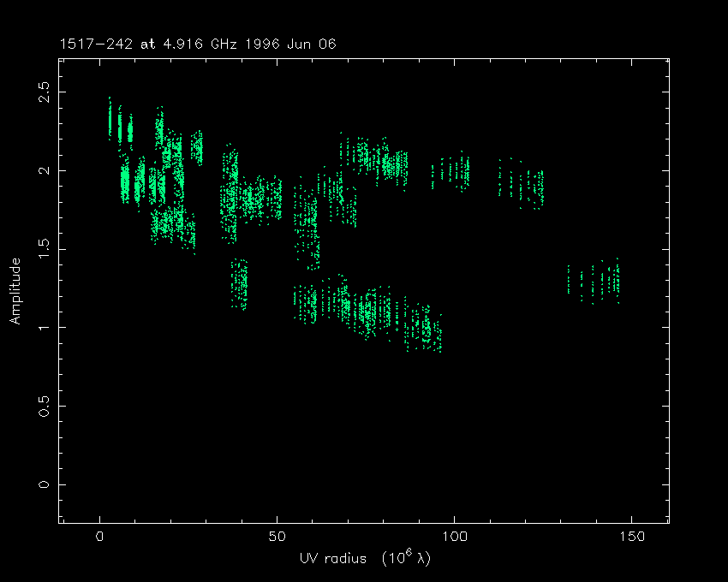Click the isolated cluster at radius 40, amplitude 1.3
This screenshot has height=582, width=728.
240,284
